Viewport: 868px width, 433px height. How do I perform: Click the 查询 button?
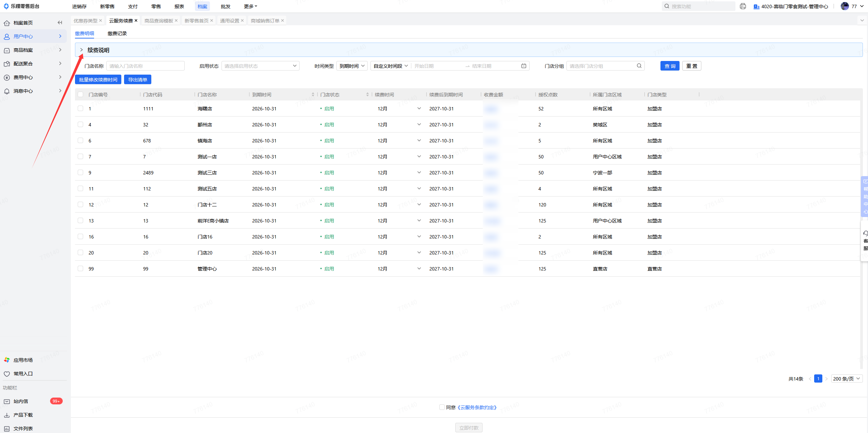[670, 66]
